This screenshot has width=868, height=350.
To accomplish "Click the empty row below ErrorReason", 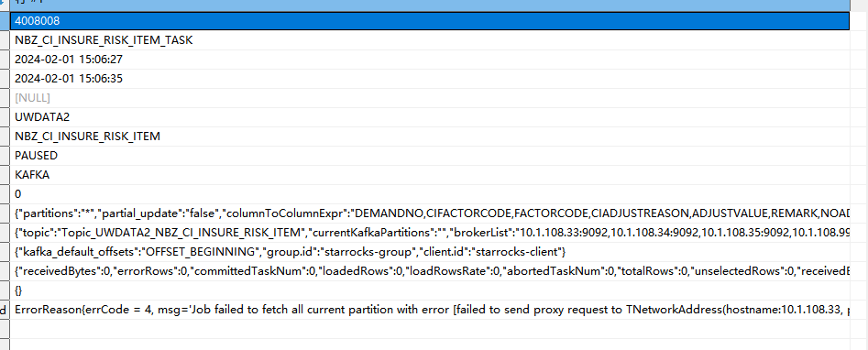I will coord(430,329).
